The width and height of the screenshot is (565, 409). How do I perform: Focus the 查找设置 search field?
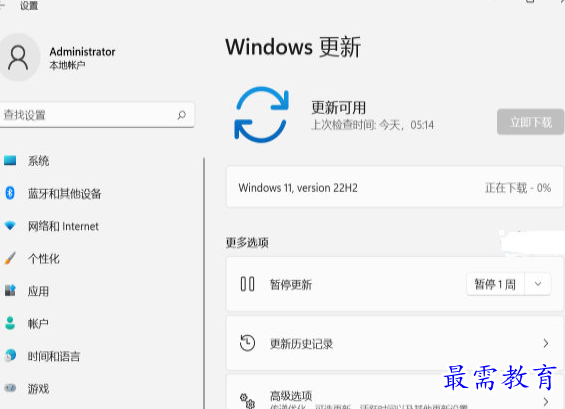tap(97, 115)
